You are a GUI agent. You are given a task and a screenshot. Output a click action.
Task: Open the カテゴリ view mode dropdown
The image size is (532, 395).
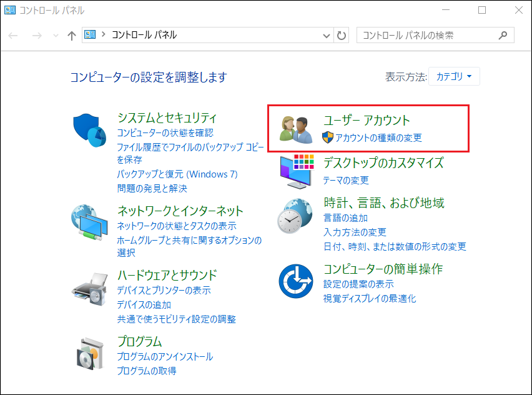455,77
